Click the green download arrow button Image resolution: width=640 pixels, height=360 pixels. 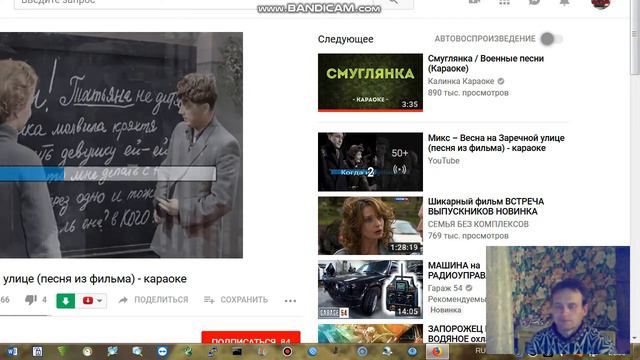[65, 301]
